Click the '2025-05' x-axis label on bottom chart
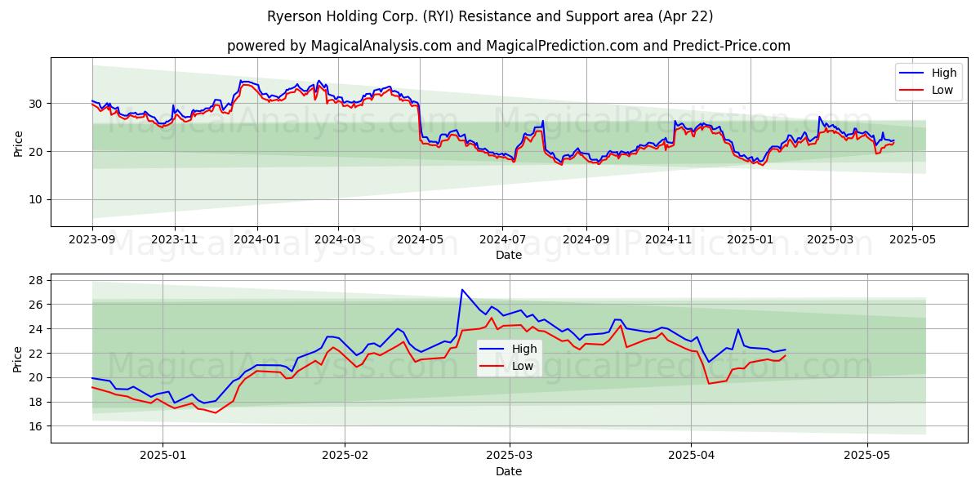 click(867, 457)
